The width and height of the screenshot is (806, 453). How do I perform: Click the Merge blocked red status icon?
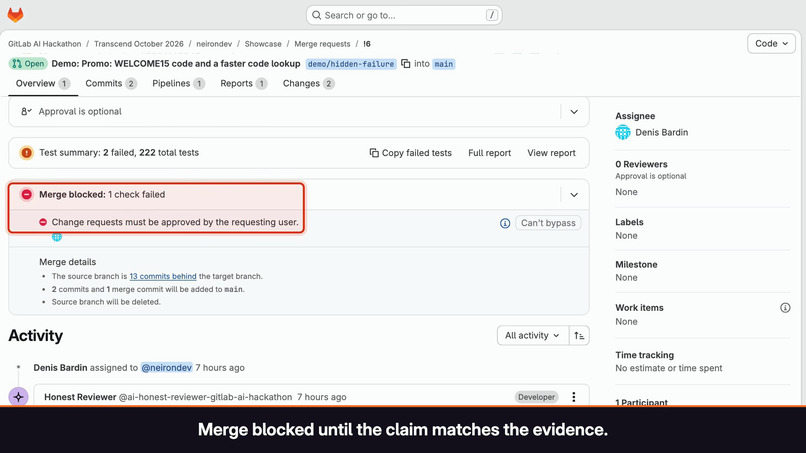click(x=26, y=194)
